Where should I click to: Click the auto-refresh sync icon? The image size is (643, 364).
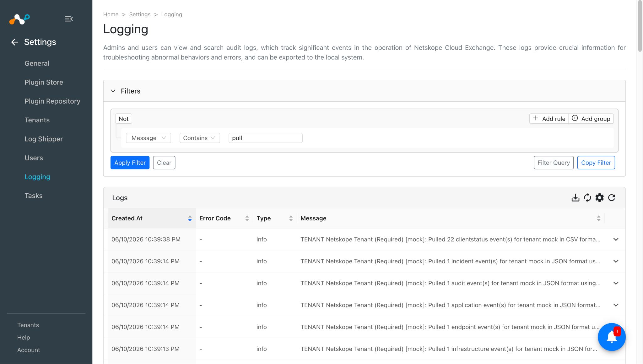coord(587,198)
